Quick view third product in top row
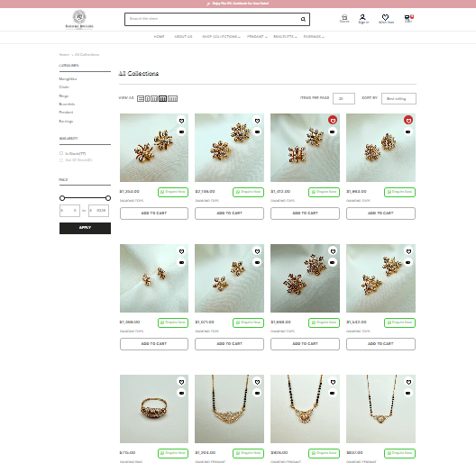 coord(333,132)
